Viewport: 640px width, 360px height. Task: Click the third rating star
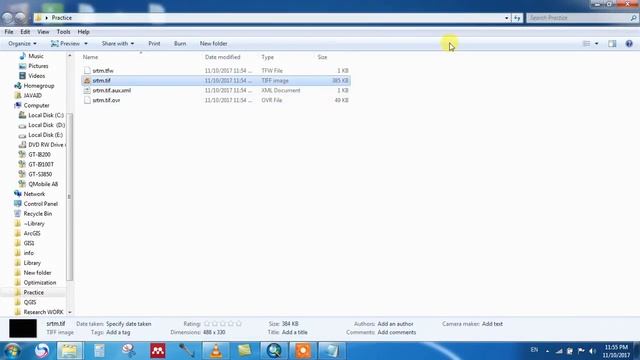tap(223, 324)
